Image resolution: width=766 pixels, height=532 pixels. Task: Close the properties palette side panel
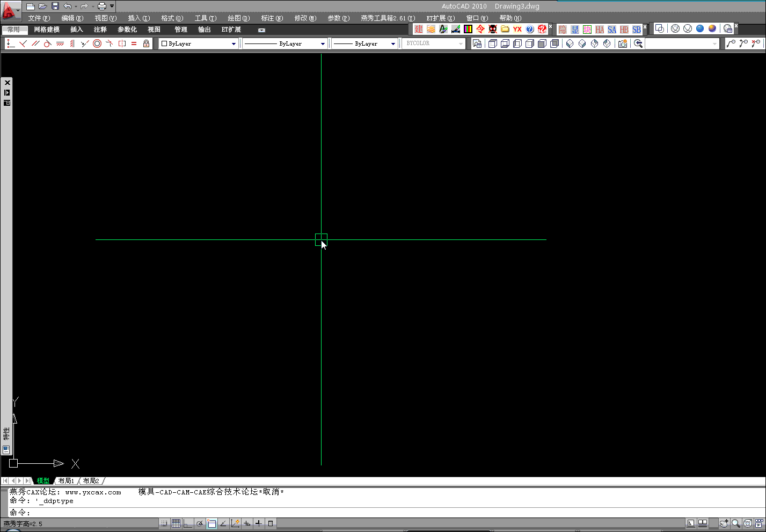point(7,83)
